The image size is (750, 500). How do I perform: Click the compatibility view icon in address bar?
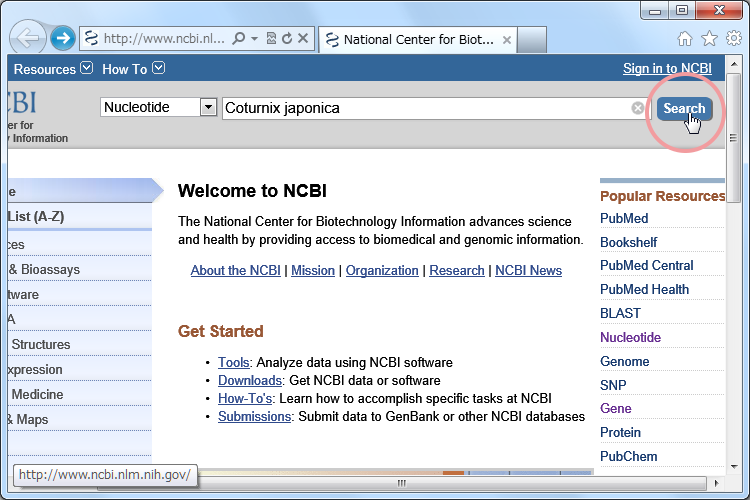pos(271,38)
